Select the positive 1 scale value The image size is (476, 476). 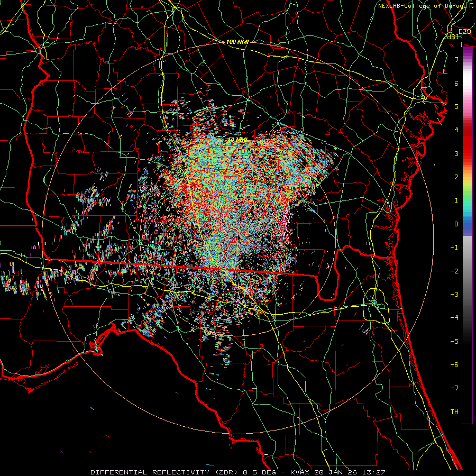click(456, 200)
